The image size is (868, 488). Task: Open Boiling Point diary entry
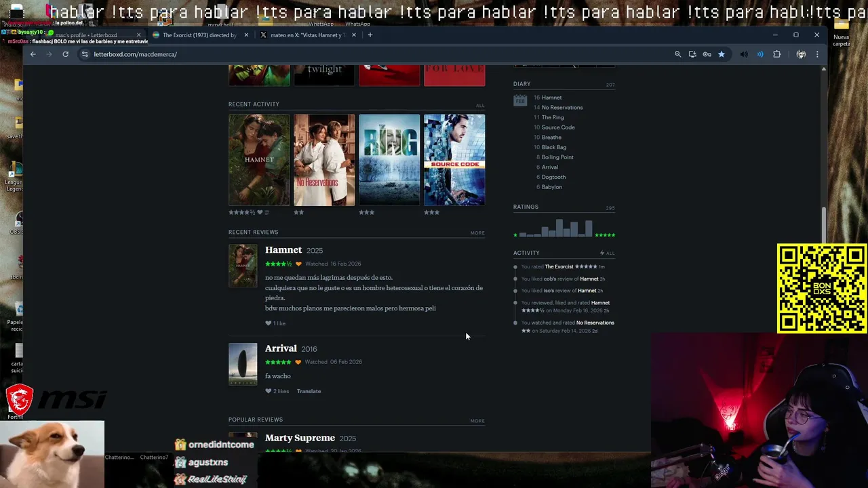click(x=557, y=157)
